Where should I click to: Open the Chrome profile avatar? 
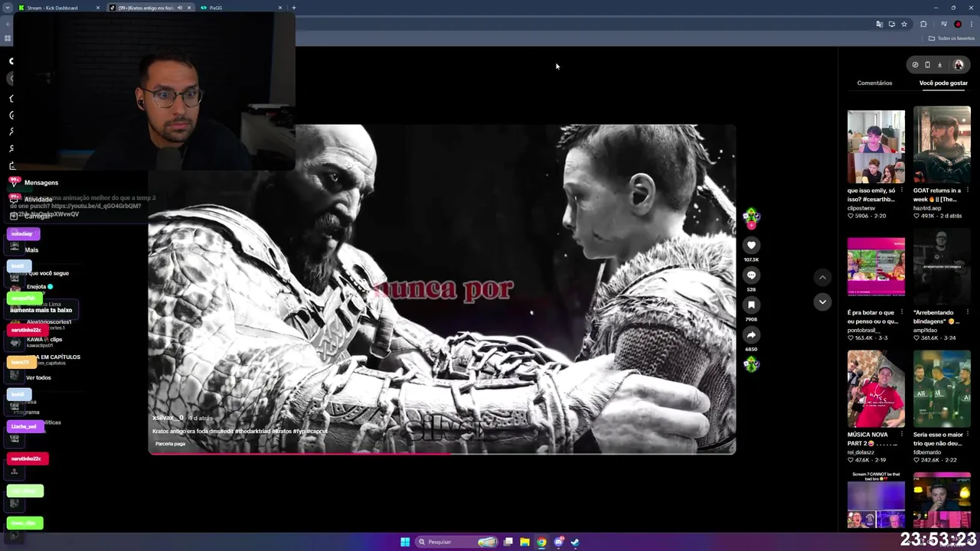point(958,24)
